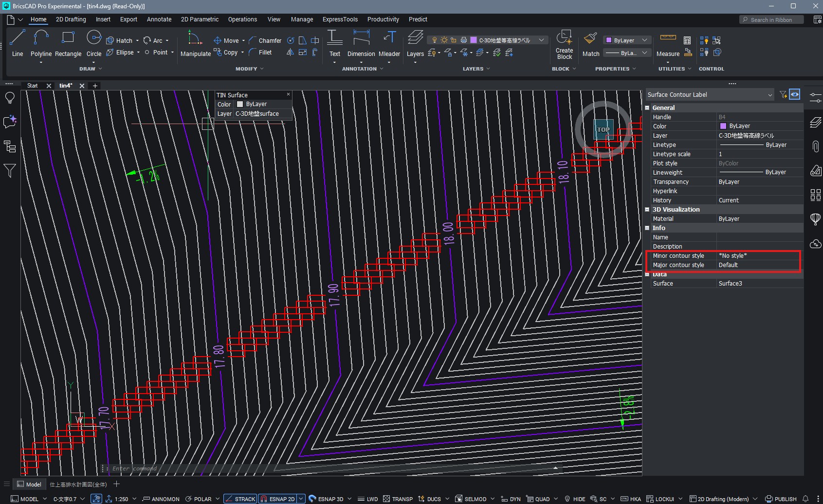Select the Rectangle tool
The width and height of the screenshot is (823, 504).
pyautogui.click(x=68, y=43)
